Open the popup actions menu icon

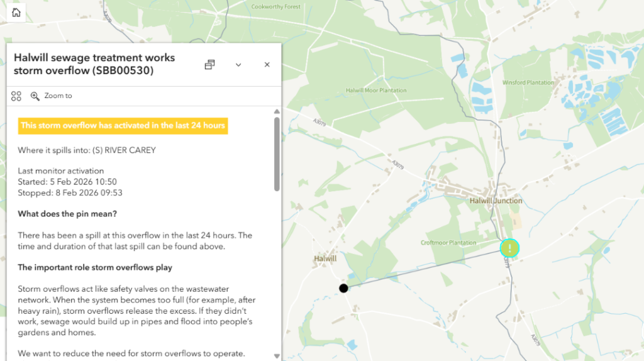[16, 96]
